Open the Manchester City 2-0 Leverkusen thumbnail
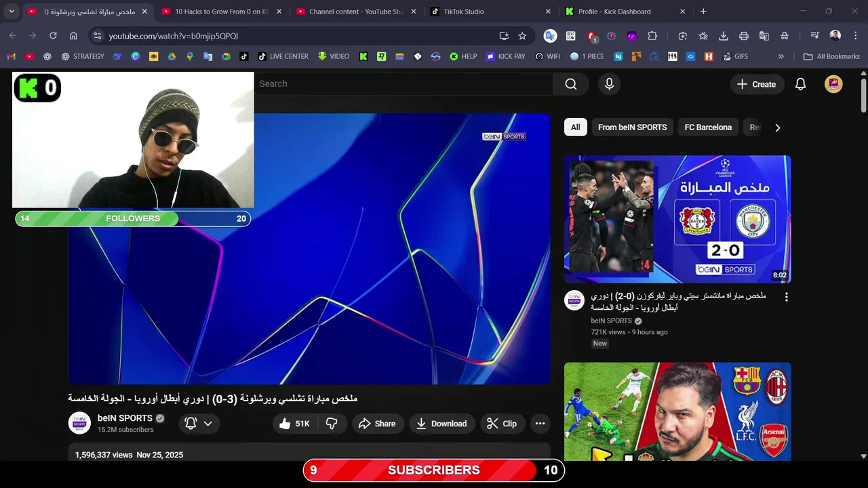 pos(677,220)
